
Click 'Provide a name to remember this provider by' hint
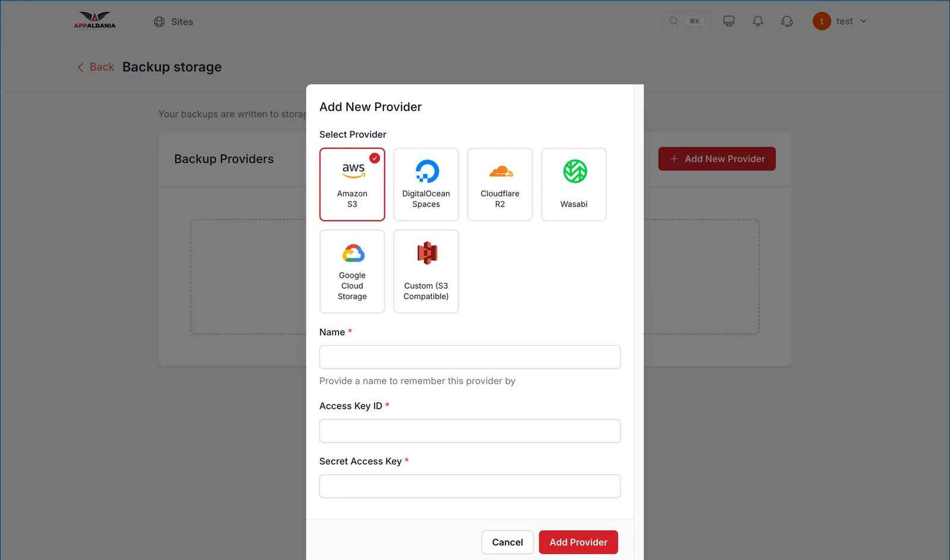(x=417, y=381)
